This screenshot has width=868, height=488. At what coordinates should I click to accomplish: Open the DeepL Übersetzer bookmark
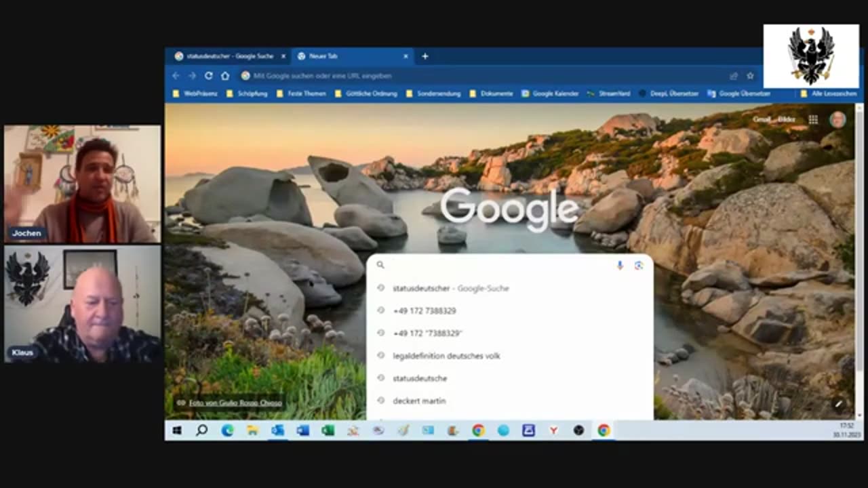coord(669,94)
